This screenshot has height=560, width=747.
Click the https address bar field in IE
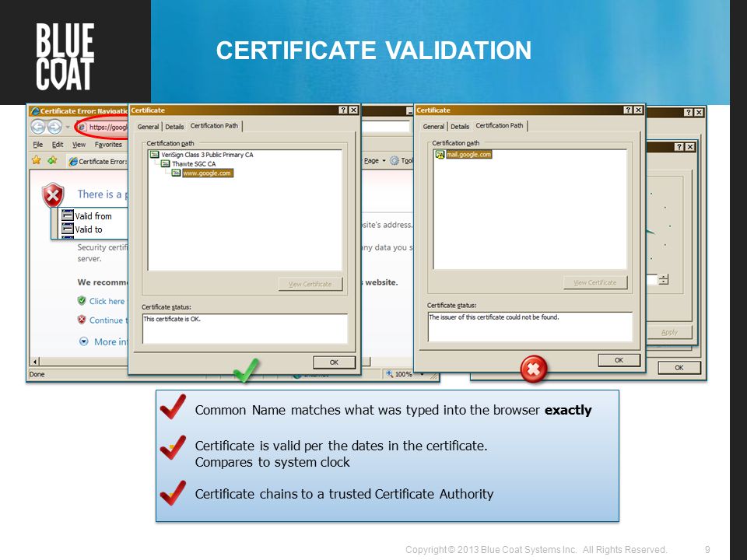(x=107, y=127)
